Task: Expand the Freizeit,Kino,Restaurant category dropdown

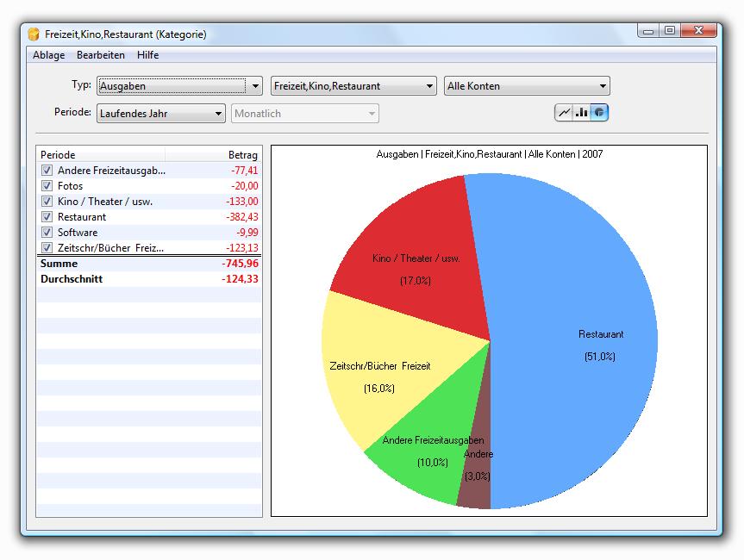Action: pyautogui.click(x=353, y=86)
